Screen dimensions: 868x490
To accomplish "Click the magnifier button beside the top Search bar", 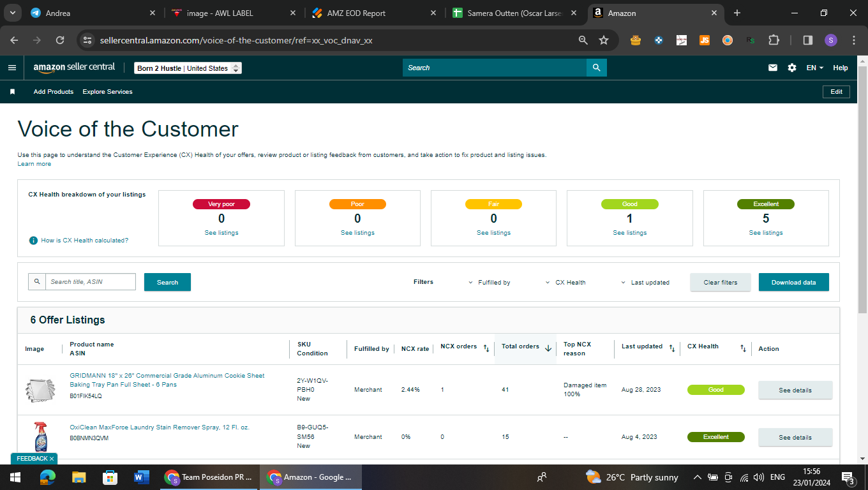I will [x=597, y=68].
